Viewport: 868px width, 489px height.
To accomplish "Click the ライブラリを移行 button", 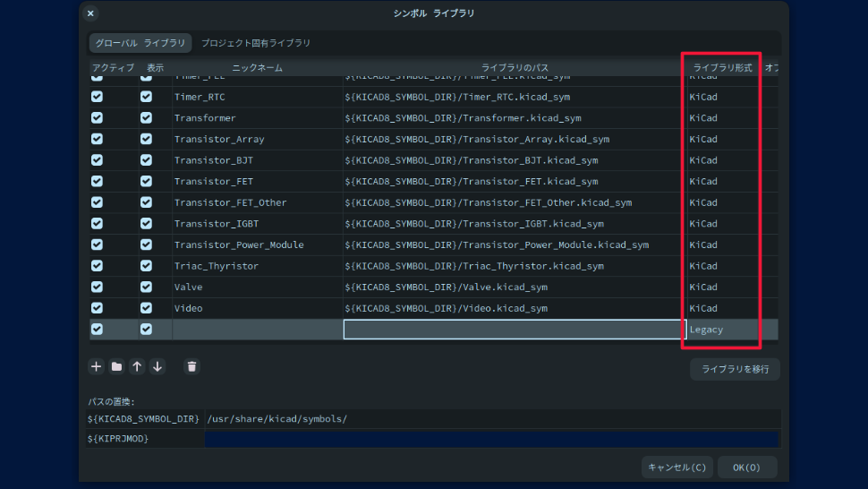I will [736, 369].
